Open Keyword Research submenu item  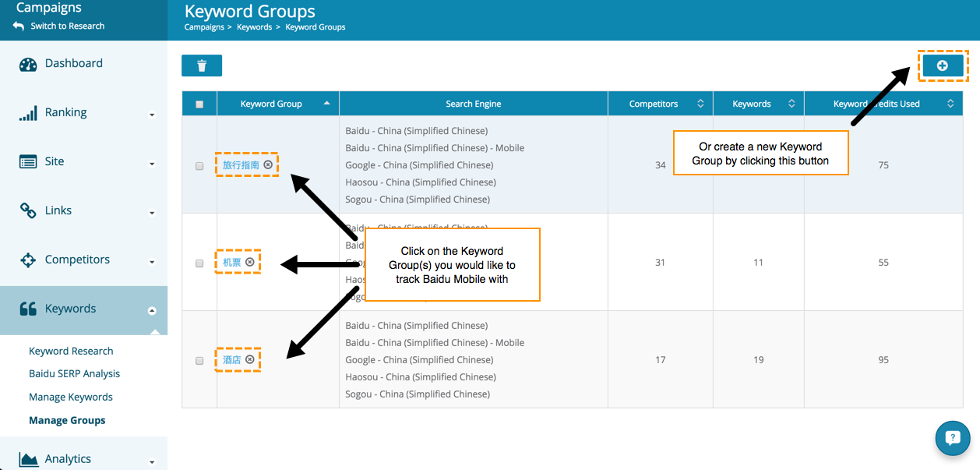71,351
